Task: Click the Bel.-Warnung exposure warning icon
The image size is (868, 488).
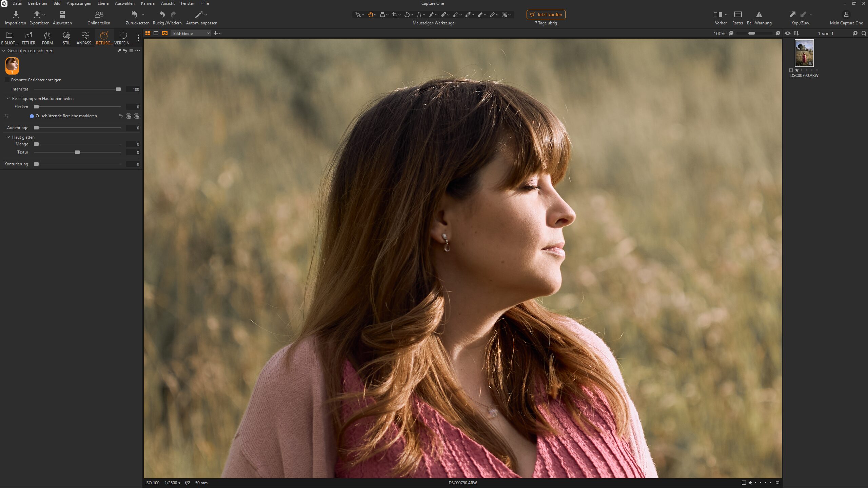Action: (759, 15)
